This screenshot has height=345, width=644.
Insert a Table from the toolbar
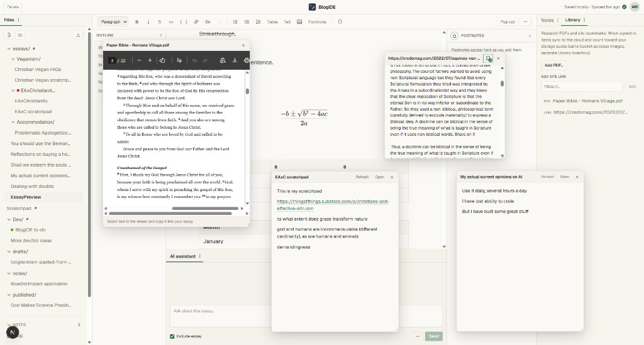coord(272,22)
